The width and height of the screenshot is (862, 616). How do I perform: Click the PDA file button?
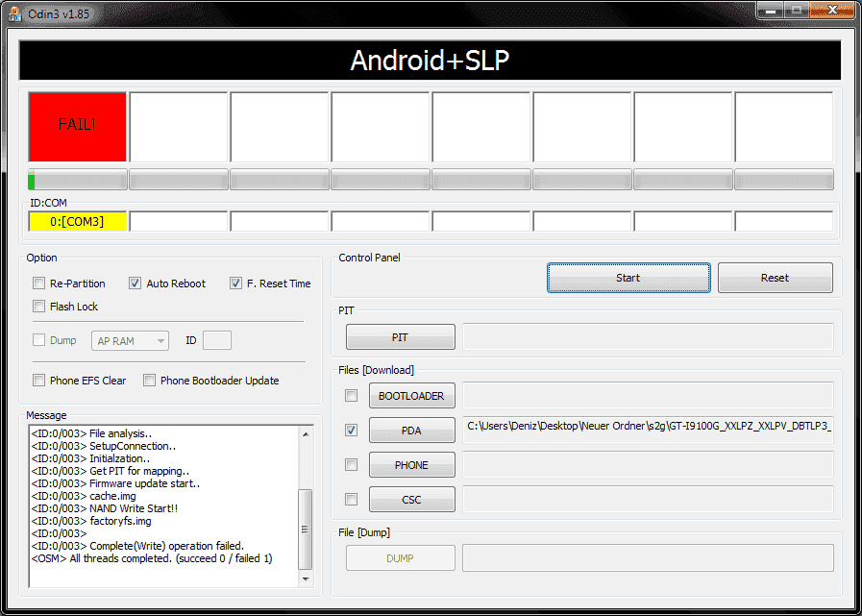[411, 431]
